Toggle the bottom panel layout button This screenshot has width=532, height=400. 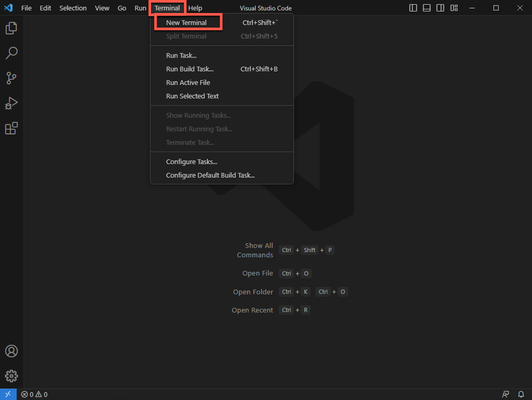427,8
